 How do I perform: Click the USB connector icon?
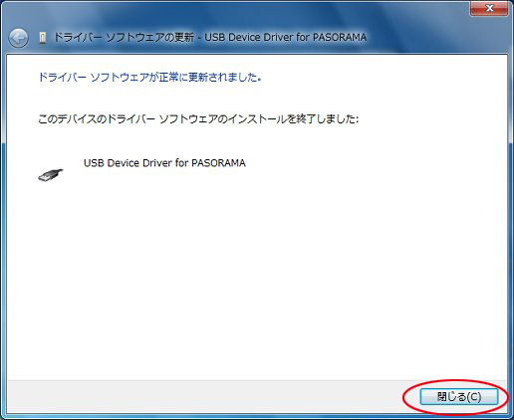click(51, 175)
